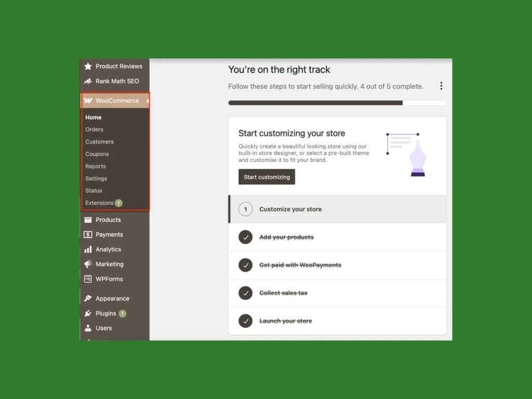Click the setup progress bar
Viewport: 532px width, 399px height.
click(337, 103)
